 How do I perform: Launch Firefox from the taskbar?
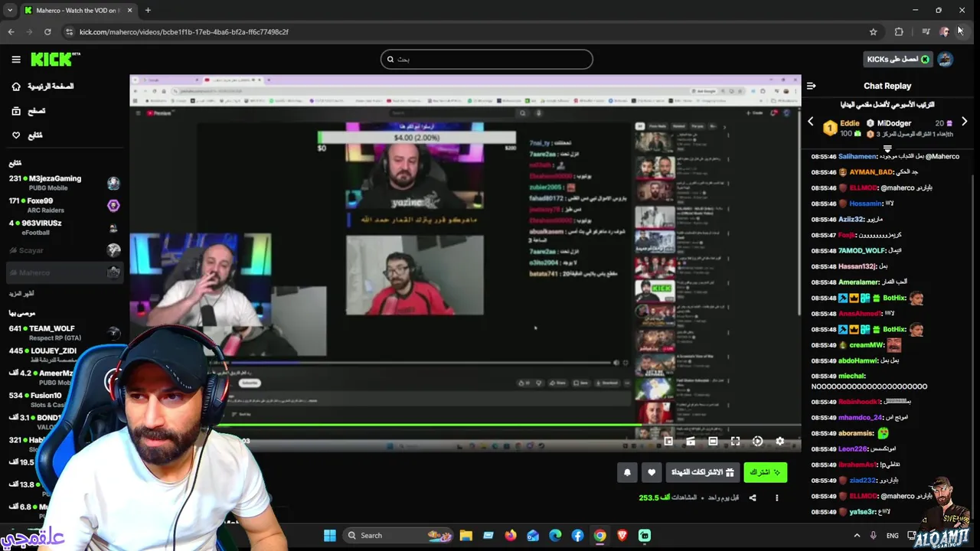point(511,535)
